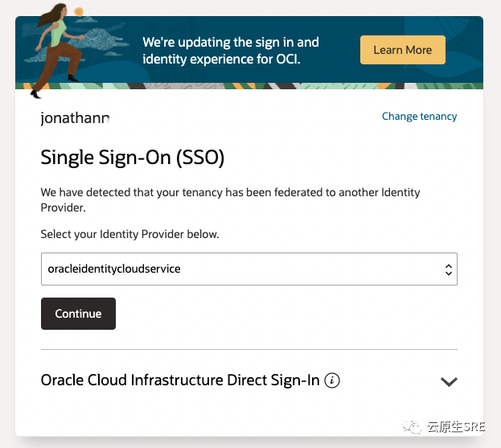Click the Select your Identity Provider label
This screenshot has height=448, width=501.
pos(129,234)
